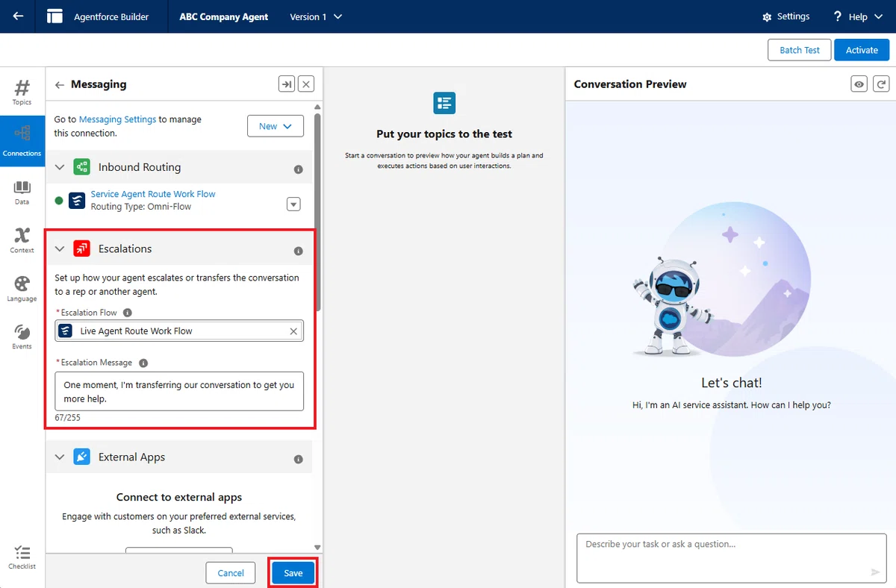Screen dimensions: 896x588
Task: Open the Messaging Settings link
Action: (x=117, y=119)
